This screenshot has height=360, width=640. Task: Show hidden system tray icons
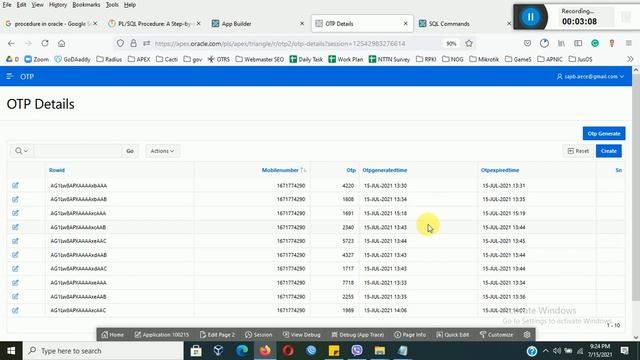tap(545, 351)
